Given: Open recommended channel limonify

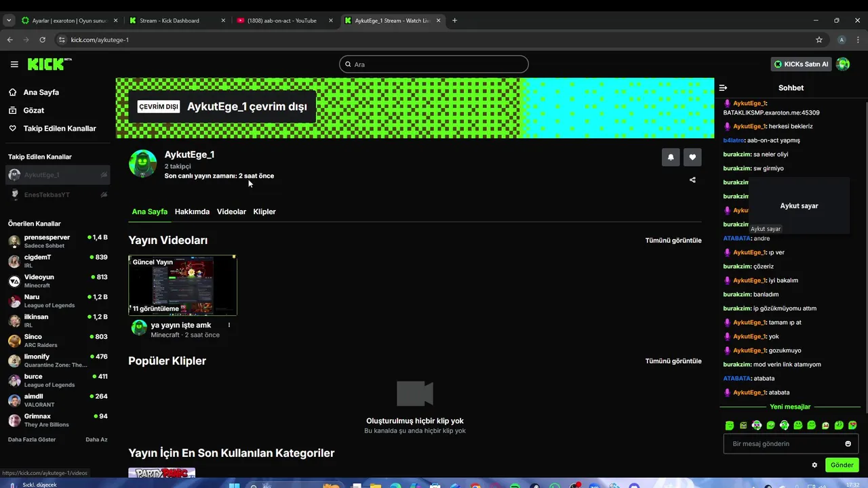Looking at the screenshot, I should tap(58, 360).
